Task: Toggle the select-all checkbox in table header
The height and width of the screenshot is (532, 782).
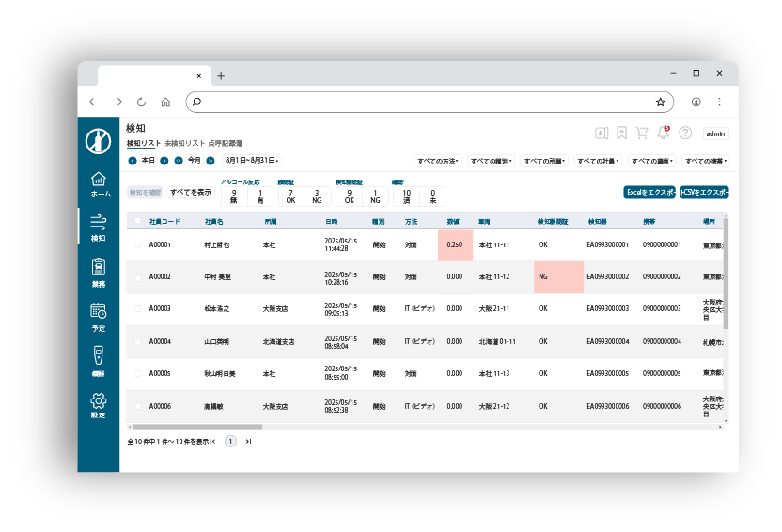Action: click(x=137, y=222)
